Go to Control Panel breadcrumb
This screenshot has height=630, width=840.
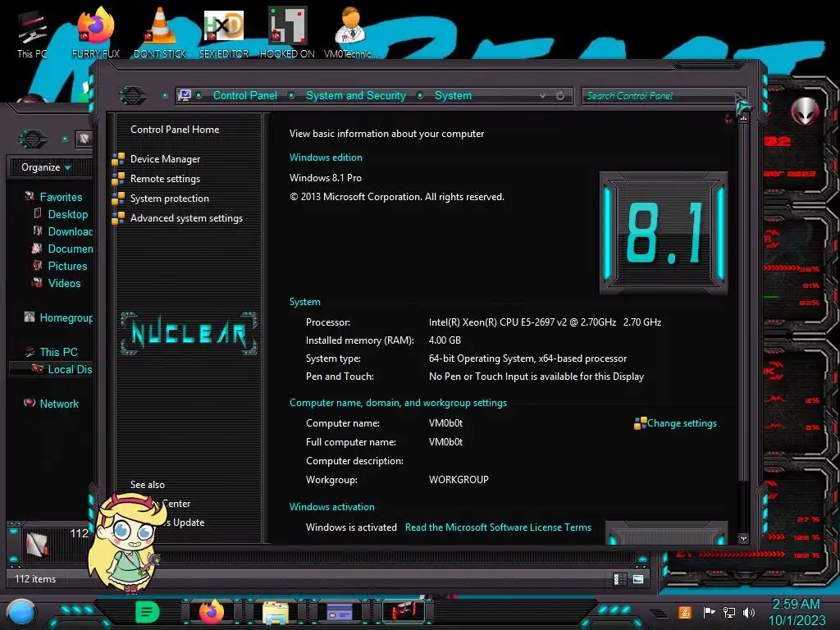click(244, 95)
